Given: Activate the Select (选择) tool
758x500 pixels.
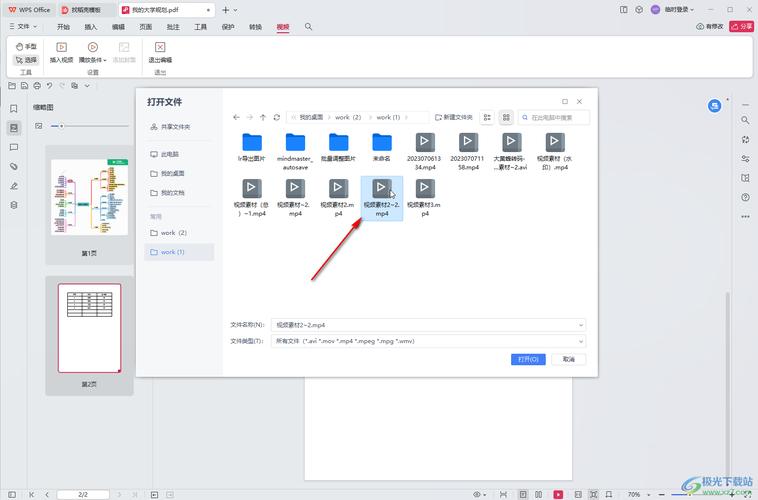Looking at the screenshot, I should pyautogui.click(x=26, y=60).
